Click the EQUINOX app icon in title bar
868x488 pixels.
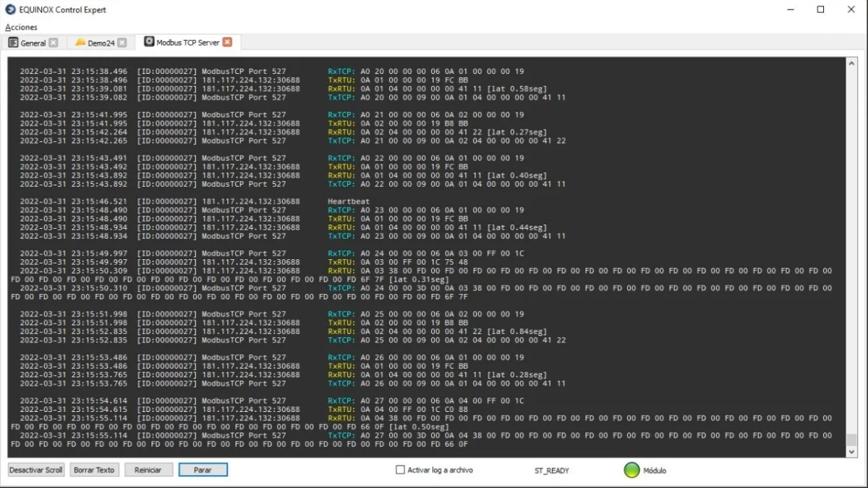10,9
